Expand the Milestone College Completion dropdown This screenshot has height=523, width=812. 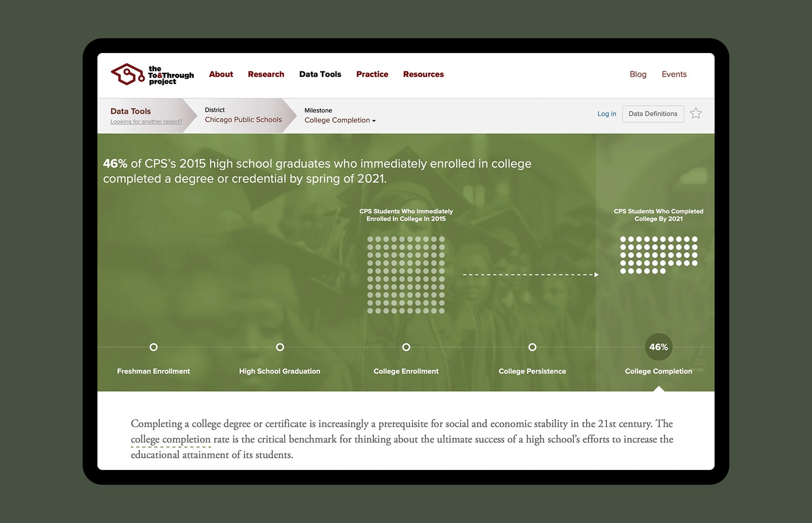(x=340, y=120)
